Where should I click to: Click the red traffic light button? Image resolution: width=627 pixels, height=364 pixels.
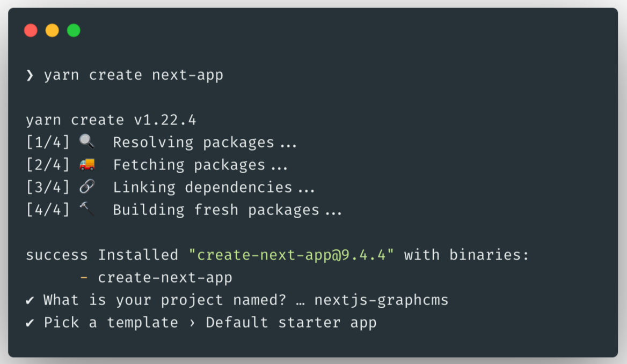(31, 31)
